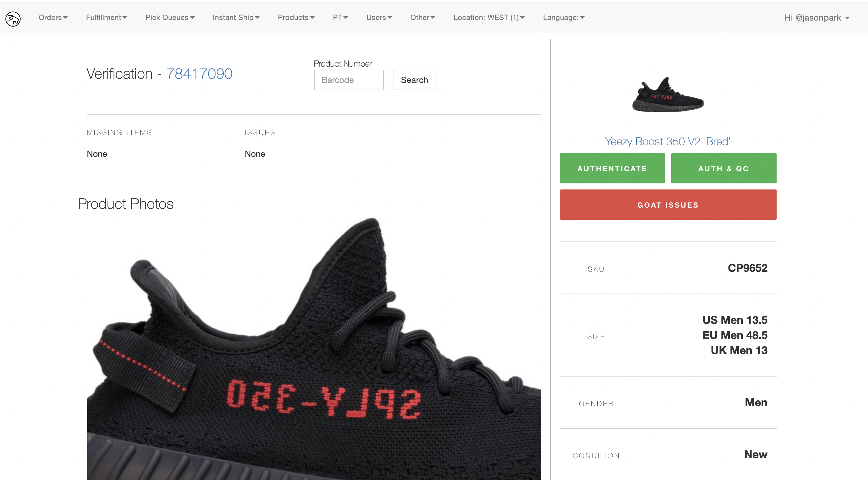
Task: Open the Pick Queues dropdown
Action: tap(170, 18)
